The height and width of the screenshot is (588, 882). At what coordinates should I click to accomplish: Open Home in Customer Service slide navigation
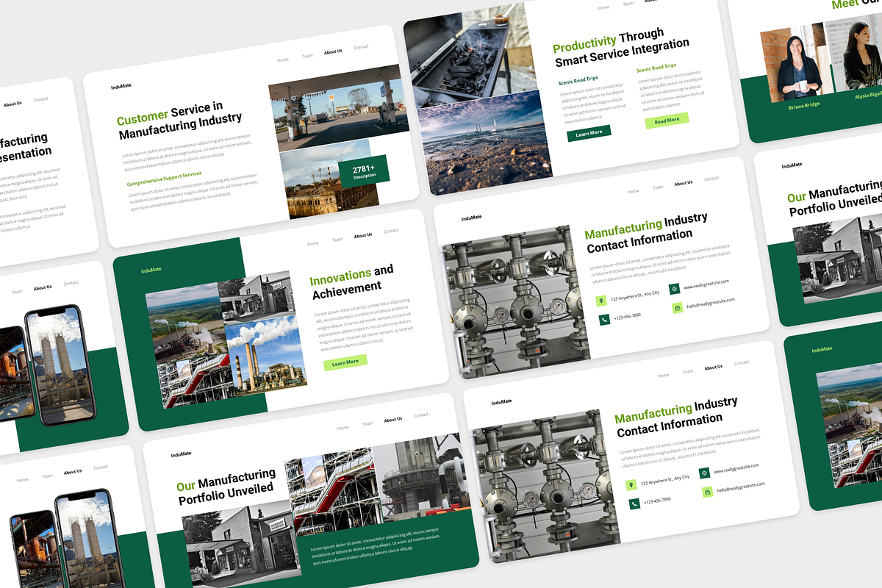(x=283, y=60)
